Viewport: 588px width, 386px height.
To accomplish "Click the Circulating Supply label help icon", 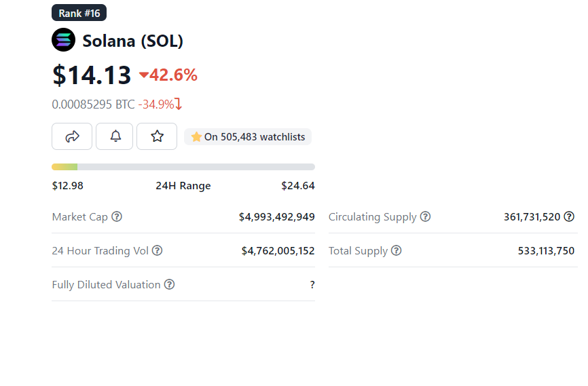I will pyautogui.click(x=425, y=217).
